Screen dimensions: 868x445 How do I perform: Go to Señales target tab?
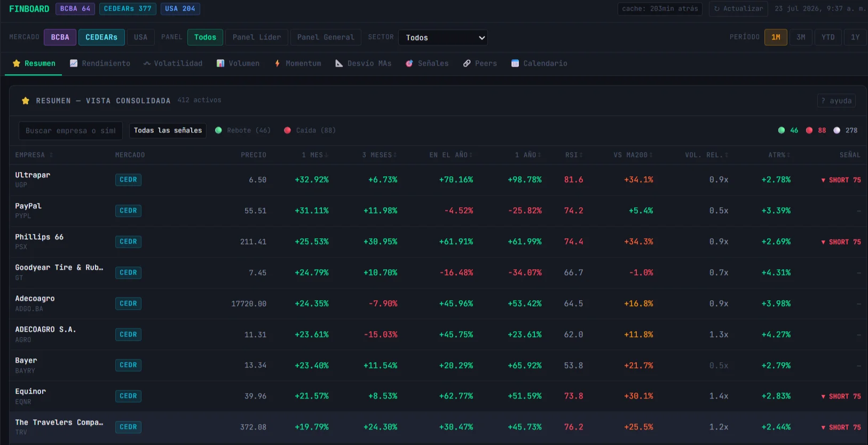pyautogui.click(x=427, y=64)
